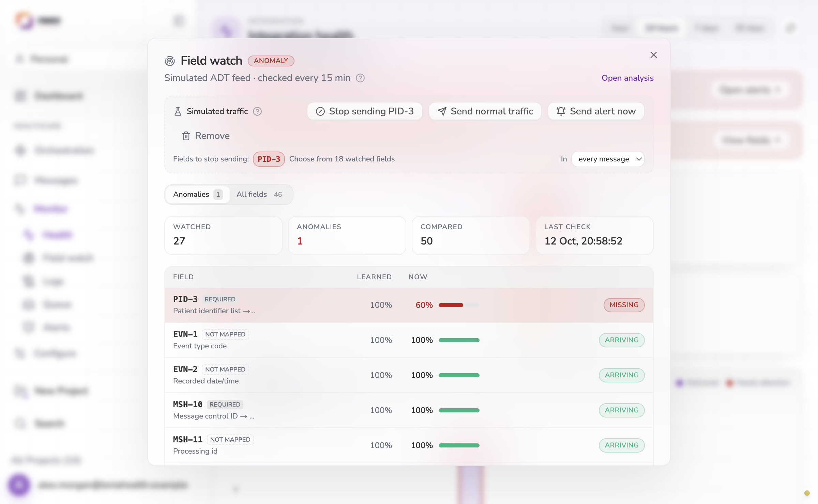Click the paper plane send icon
The width and height of the screenshot is (818, 504).
(x=442, y=111)
